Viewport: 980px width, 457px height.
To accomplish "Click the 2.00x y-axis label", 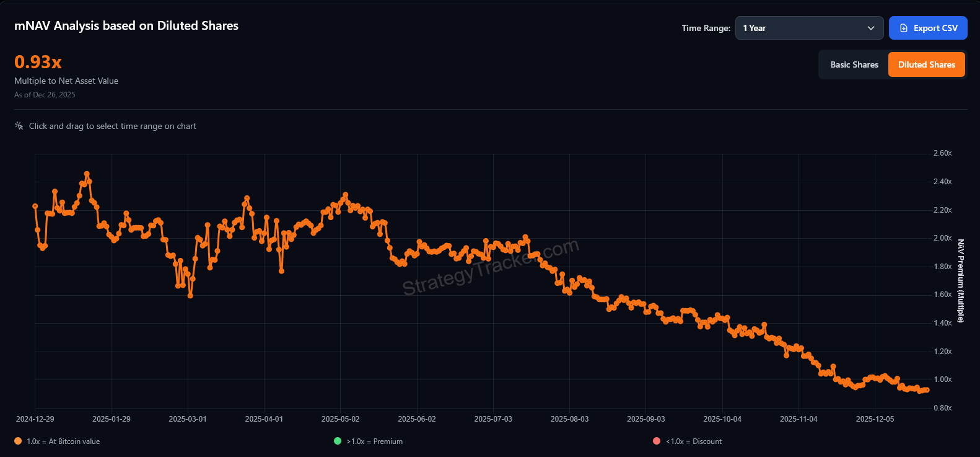I will click(x=942, y=238).
